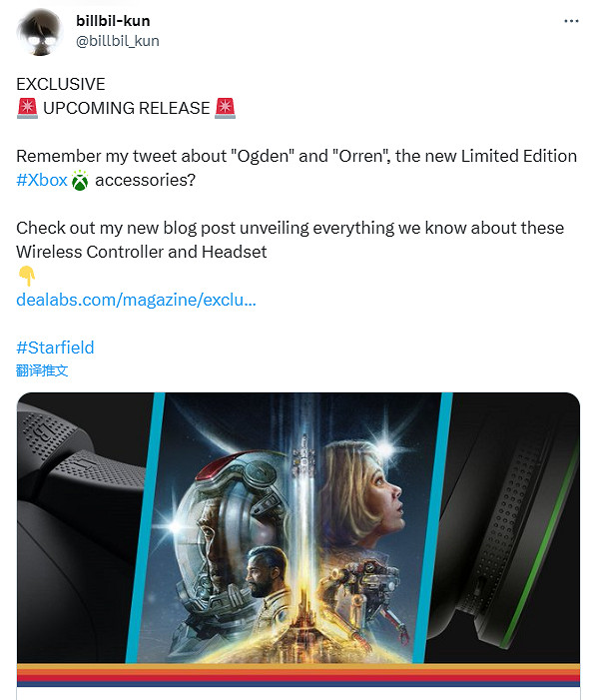Open the @billbil_kun handle

click(x=118, y=41)
